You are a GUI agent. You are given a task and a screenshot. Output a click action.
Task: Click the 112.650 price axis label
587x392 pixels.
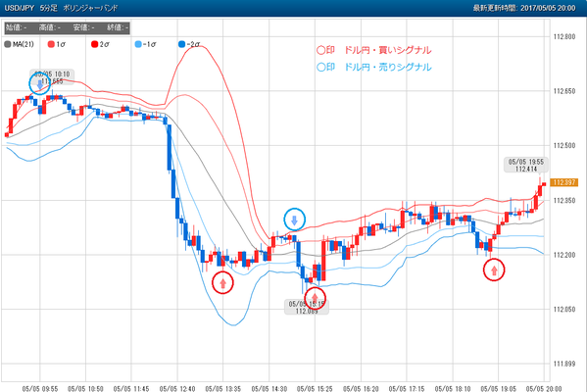click(564, 91)
